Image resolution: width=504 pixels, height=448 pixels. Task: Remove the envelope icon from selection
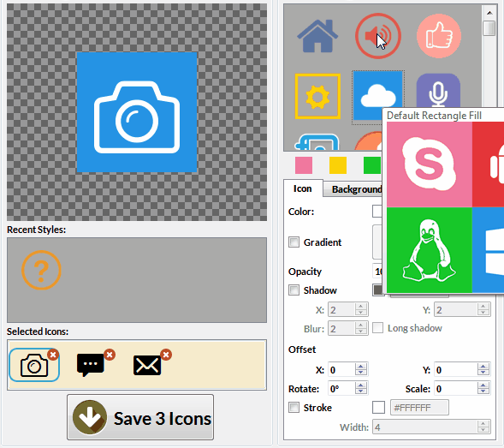point(166,355)
